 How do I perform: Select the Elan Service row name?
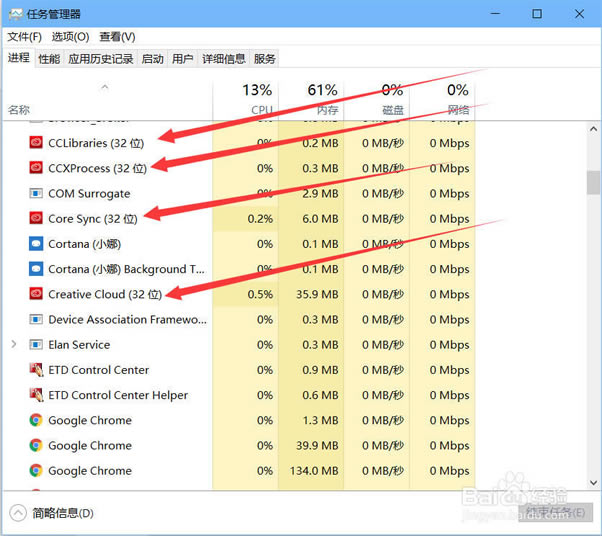pyautogui.click(x=79, y=345)
